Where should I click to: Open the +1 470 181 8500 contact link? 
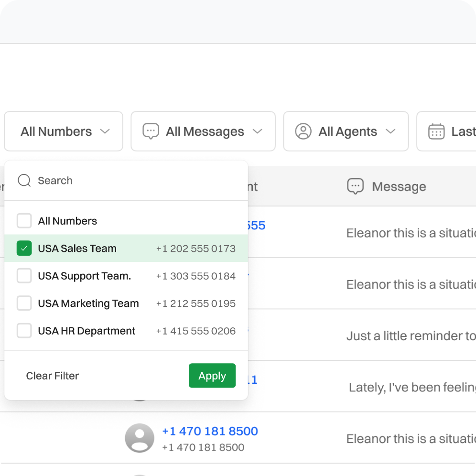(x=210, y=431)
